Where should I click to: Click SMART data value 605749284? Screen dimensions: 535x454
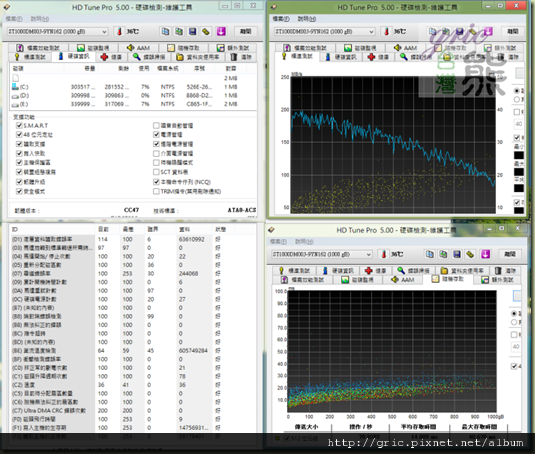[193, 351]
